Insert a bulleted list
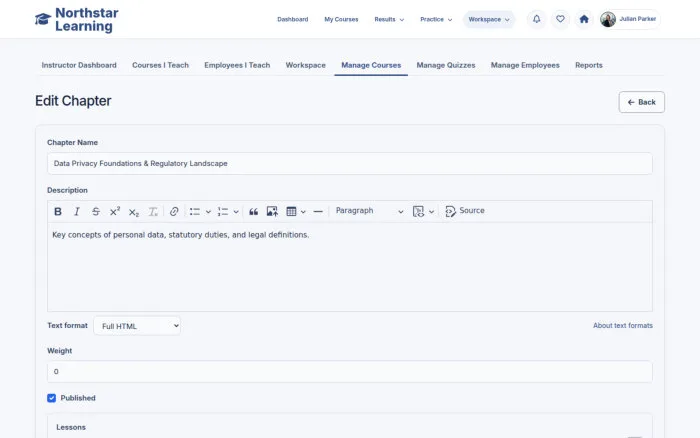Screen dimensions: 700x438 tap(195, 211)
